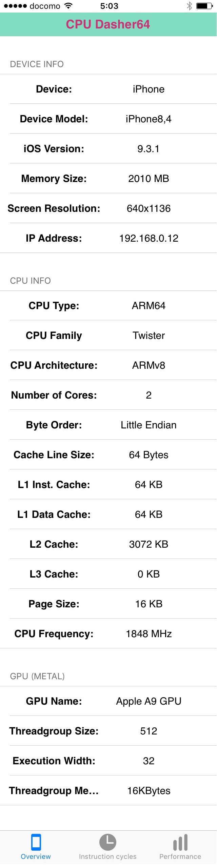Viewport: 217px width, 868px height.
Task: Tap the Wi-Fi signal icon
Action: point(68,6)
